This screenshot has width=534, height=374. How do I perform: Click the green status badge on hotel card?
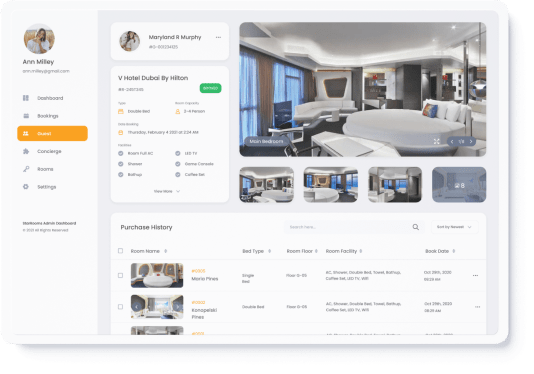pos(210,88)
